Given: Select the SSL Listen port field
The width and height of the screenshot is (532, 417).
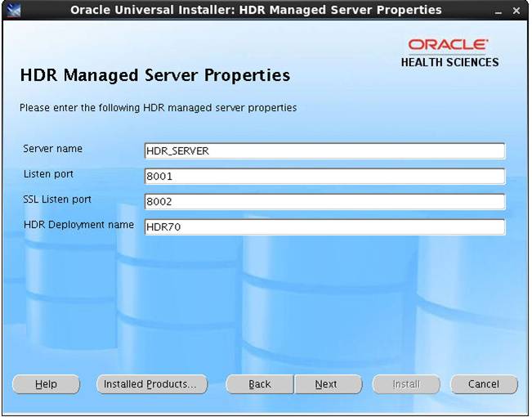Looking at the screenshot, I should [x=324, y=202].
